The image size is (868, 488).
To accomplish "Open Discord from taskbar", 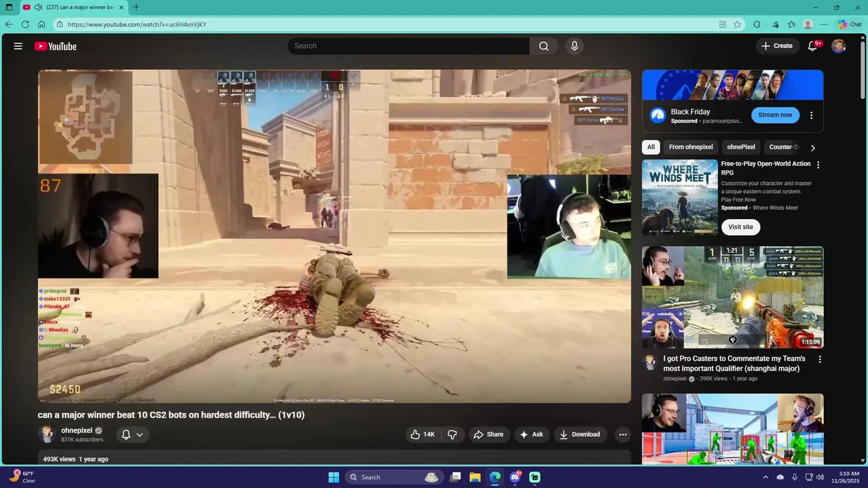I will click(515, 477).
